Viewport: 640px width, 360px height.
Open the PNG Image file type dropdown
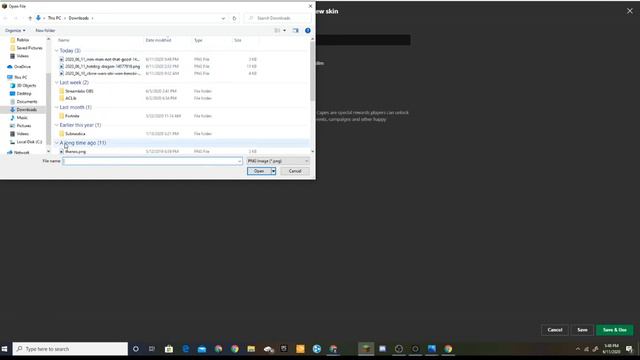click(278, 161)
